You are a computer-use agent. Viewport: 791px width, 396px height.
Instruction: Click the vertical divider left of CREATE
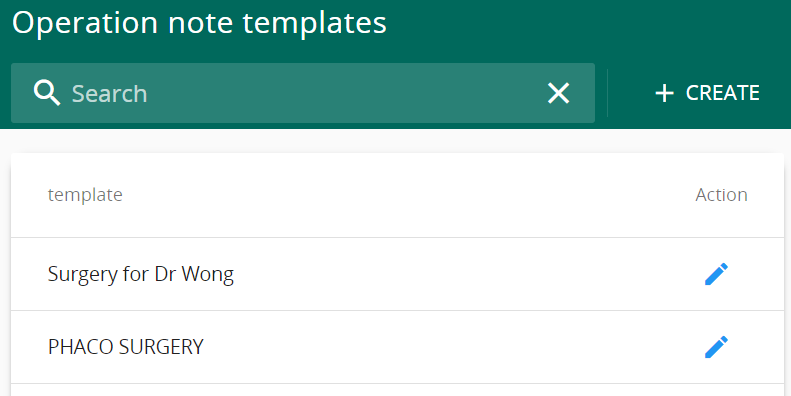click(607, 93)
